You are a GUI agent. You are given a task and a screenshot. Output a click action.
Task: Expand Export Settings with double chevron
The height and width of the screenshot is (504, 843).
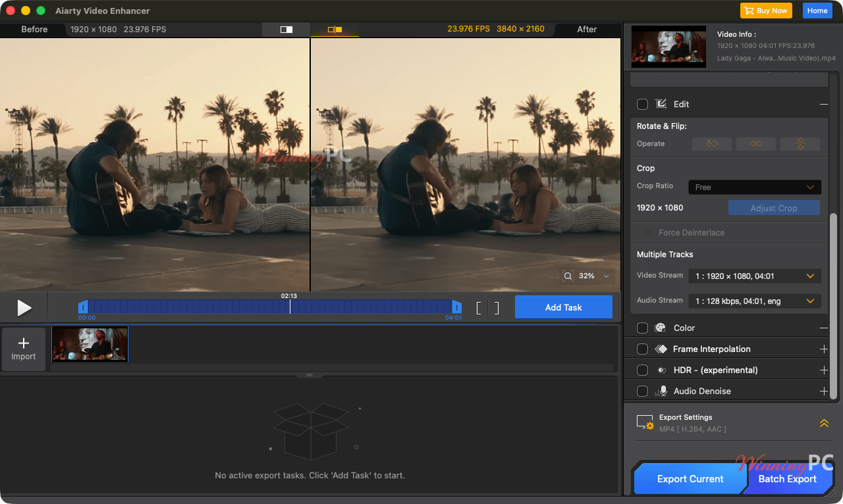824,423
